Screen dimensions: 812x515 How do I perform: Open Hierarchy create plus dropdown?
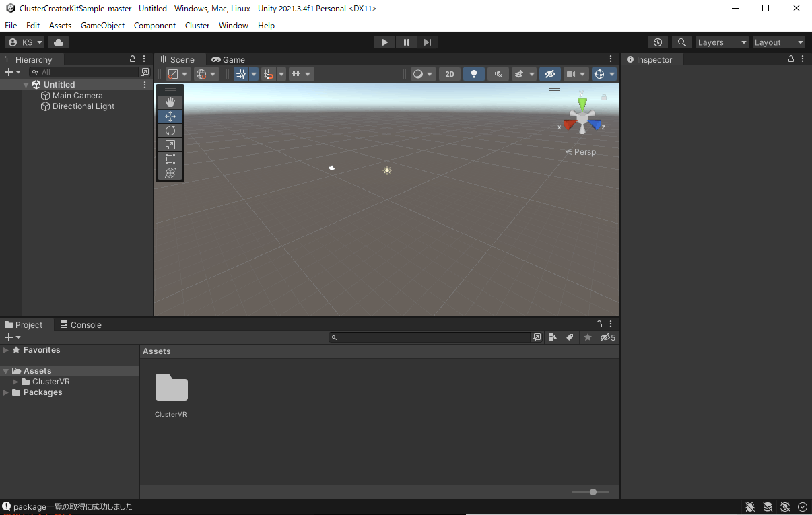click(12, 72)
